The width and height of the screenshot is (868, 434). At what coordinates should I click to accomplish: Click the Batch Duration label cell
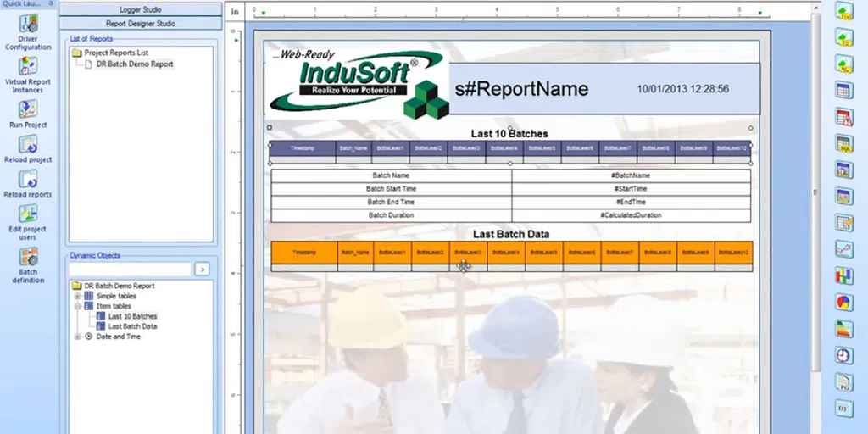pyautogui.click(x=391, y=215)
